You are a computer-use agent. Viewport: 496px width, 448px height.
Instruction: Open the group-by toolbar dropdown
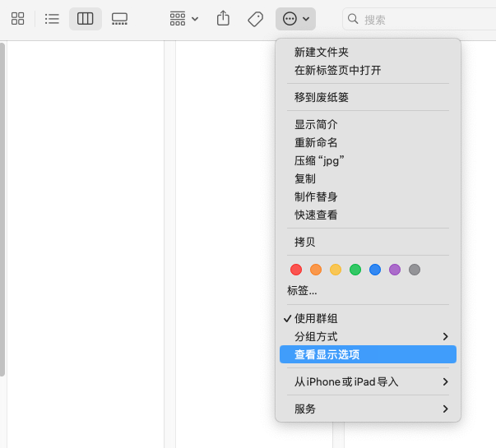[183, 18]
